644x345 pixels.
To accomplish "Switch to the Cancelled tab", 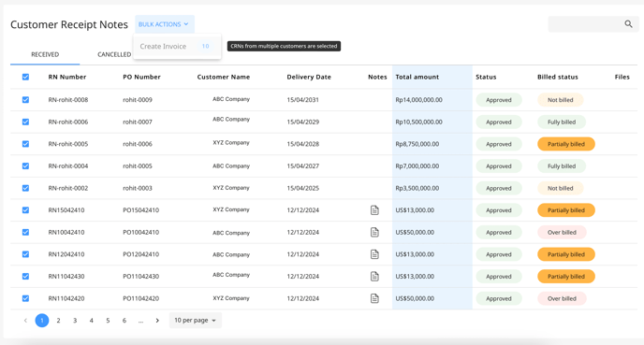I will [114, 54].
